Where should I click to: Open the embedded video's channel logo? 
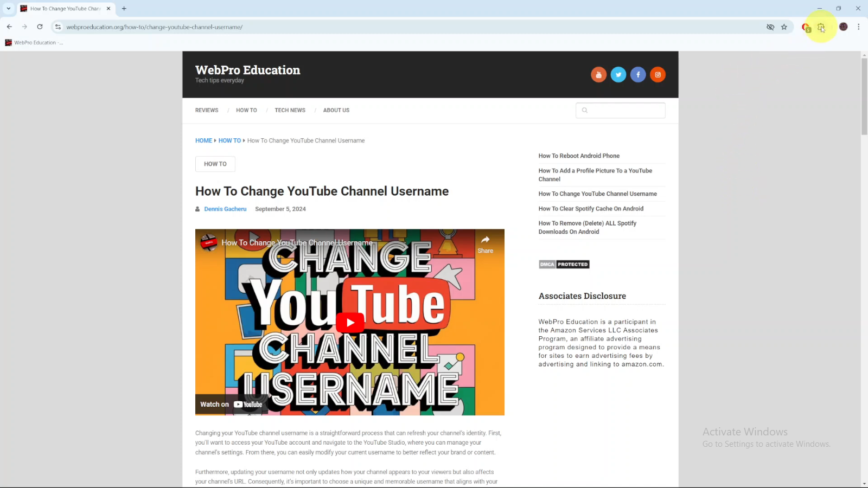tap(209, 243)
